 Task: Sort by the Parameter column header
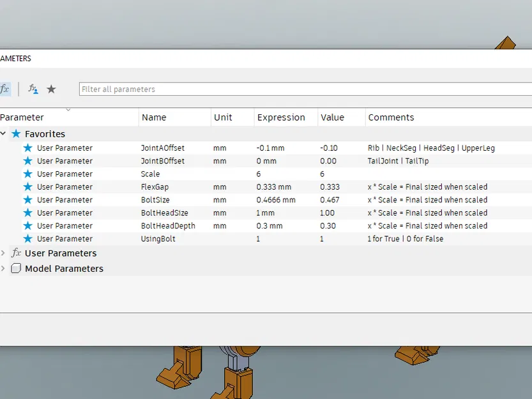(x=22, y=117)
